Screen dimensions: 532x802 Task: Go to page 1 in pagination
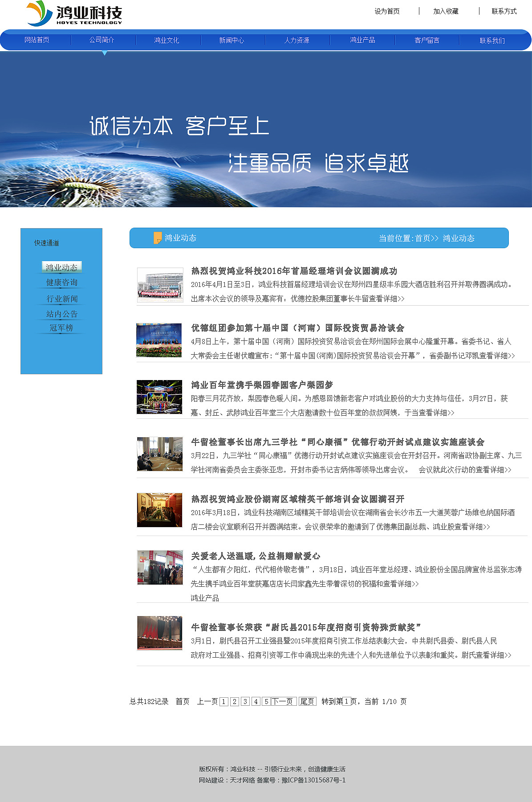pyautogui.click(x=224, y=701)
